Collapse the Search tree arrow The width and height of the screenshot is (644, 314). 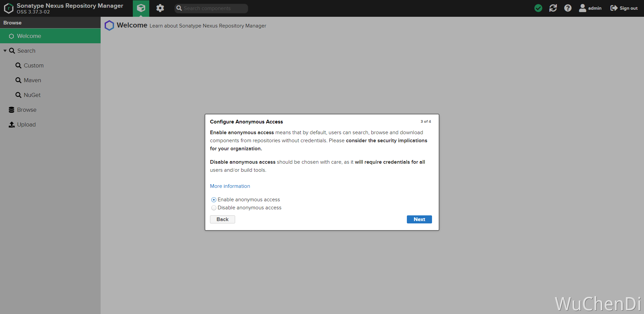5,51
